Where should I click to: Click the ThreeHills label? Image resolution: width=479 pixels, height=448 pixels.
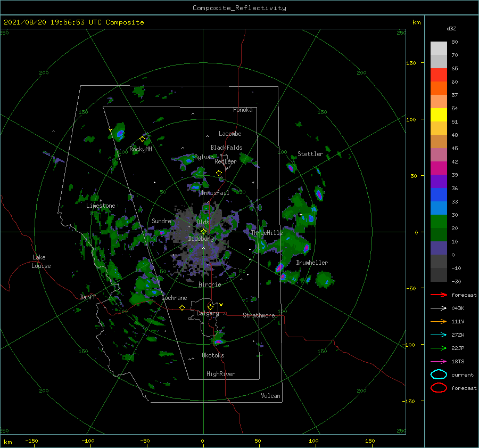[x=267, y=233]
